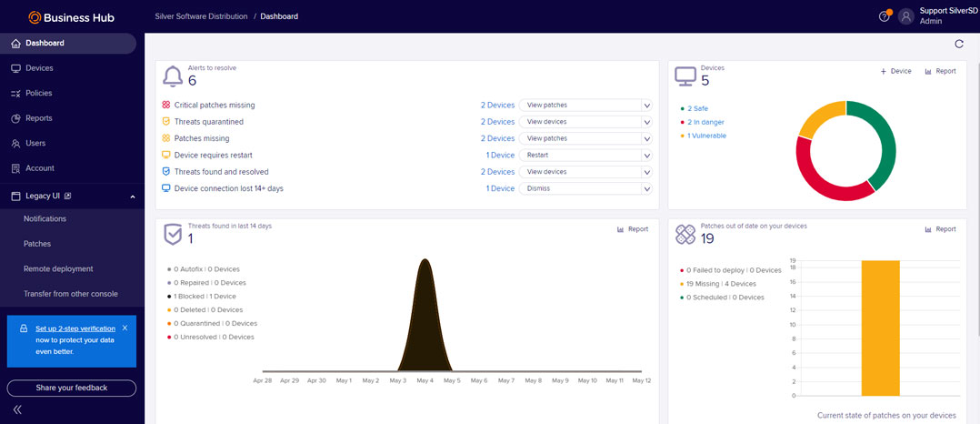The image size is (980, 424).
Task: Open the help question mark icon
Action: tap(885, 16)
